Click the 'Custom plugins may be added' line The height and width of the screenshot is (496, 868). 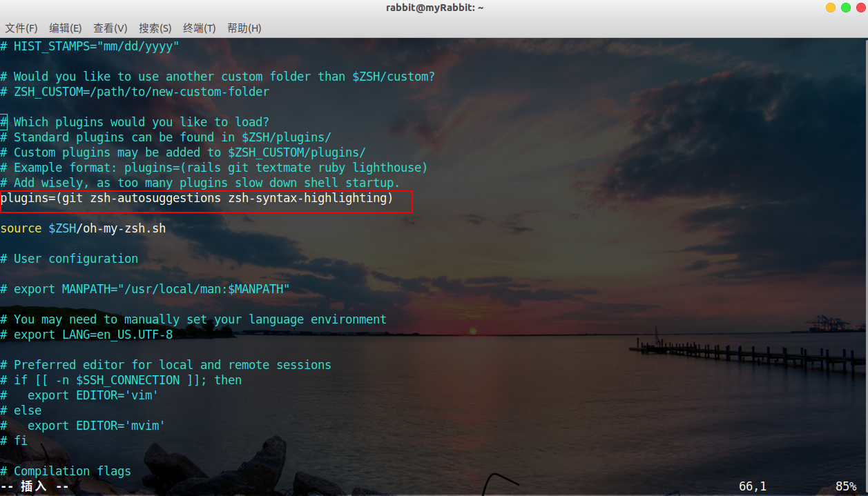click(x=183, y=152)
